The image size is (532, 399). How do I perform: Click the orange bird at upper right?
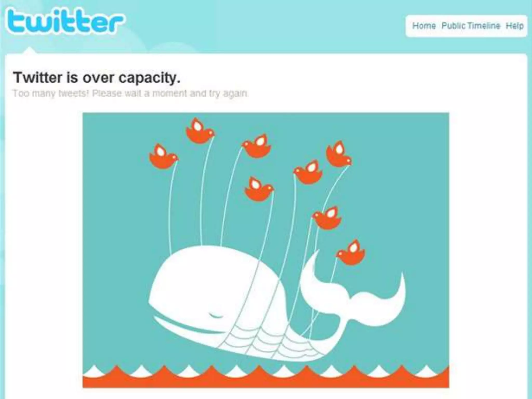[339, 154]
